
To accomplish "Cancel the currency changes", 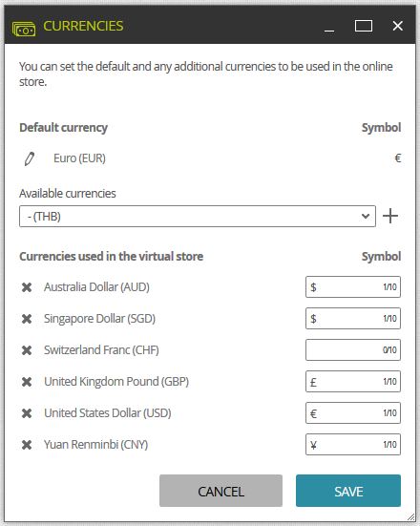I will pos(220,491).
